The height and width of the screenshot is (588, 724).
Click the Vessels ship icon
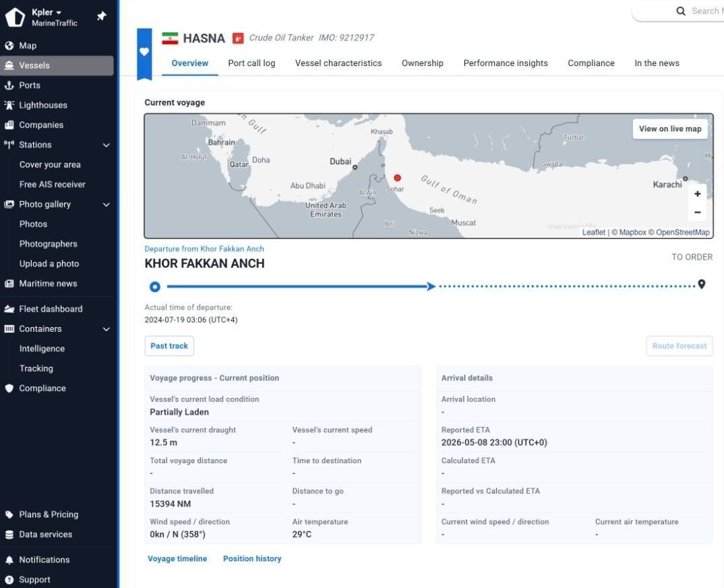9,65
